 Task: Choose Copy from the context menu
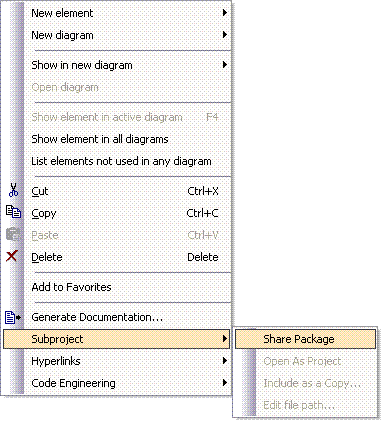tap(117, 213)
